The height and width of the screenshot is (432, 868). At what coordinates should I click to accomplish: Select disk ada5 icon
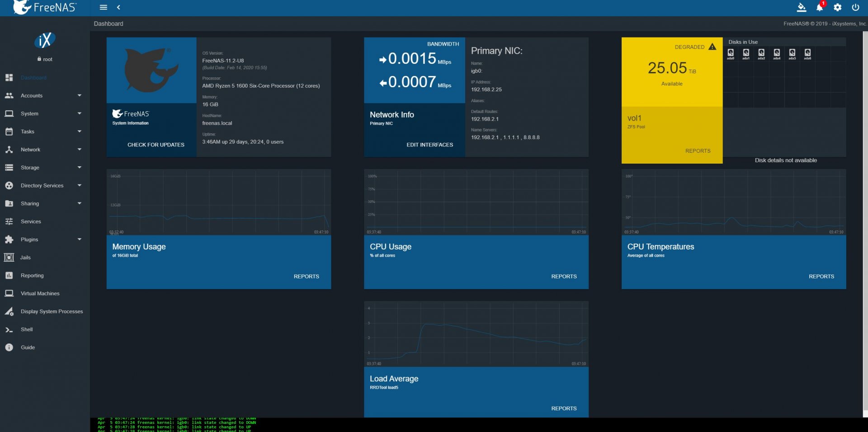coord(792,54)
